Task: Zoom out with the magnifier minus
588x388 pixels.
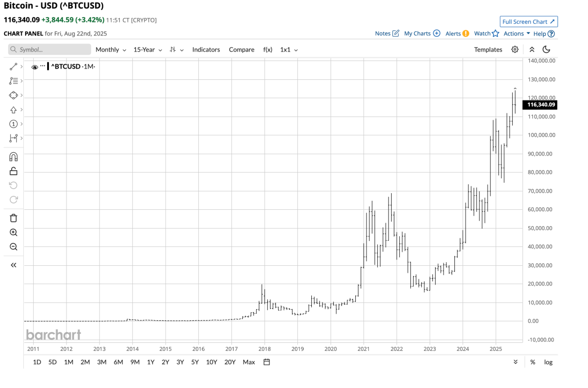Action: pyautogui.click(x=13, y=247)
